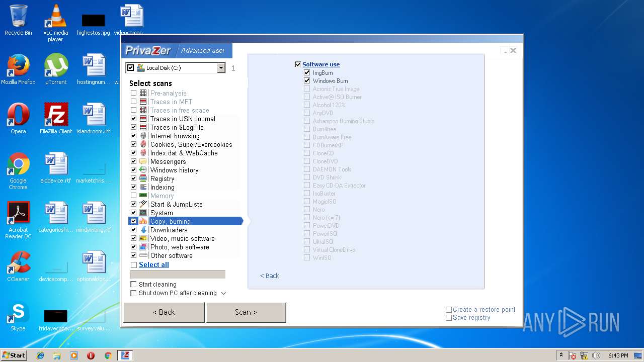This screenshot has height=362, width=644.
Task: Click the Start & JumpLists icon
Action: pos(143,204)
